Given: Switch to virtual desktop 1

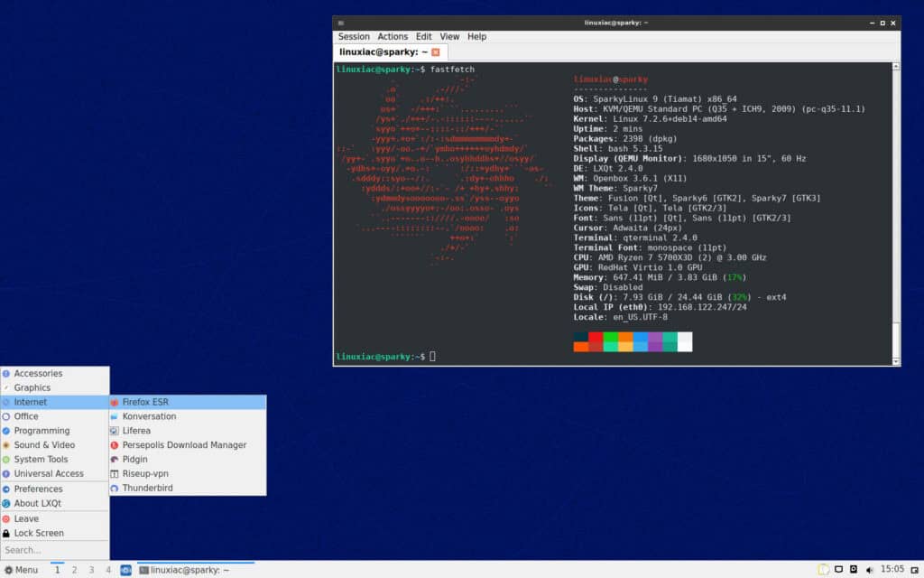Looking at the screenshot, I should [x=57, y=570].
